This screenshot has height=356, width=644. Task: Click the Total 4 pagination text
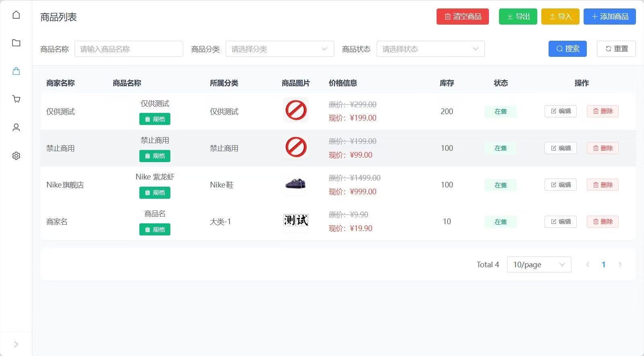click(488, 264)
